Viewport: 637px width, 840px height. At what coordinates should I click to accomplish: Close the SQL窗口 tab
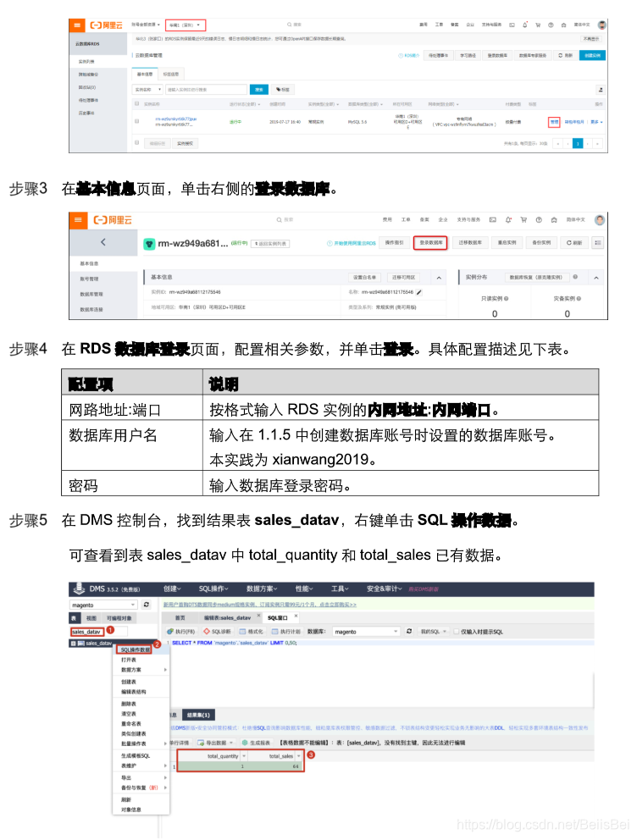296,616
